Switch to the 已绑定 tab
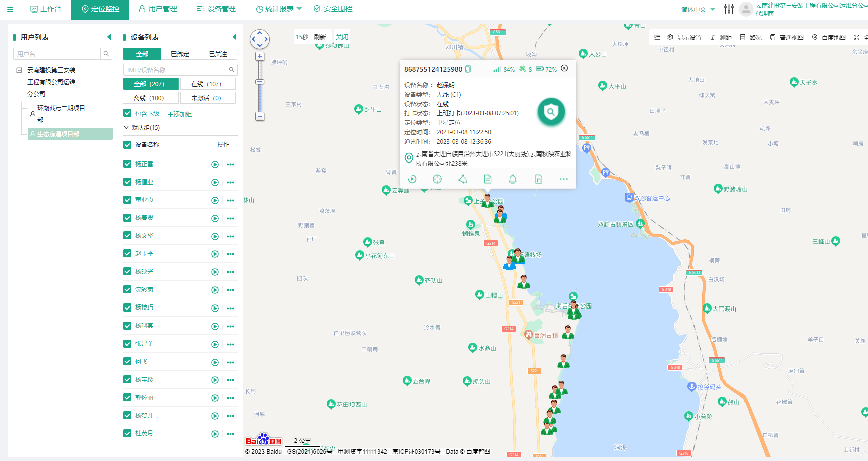The image size is (868, 461). coord(180,54)
